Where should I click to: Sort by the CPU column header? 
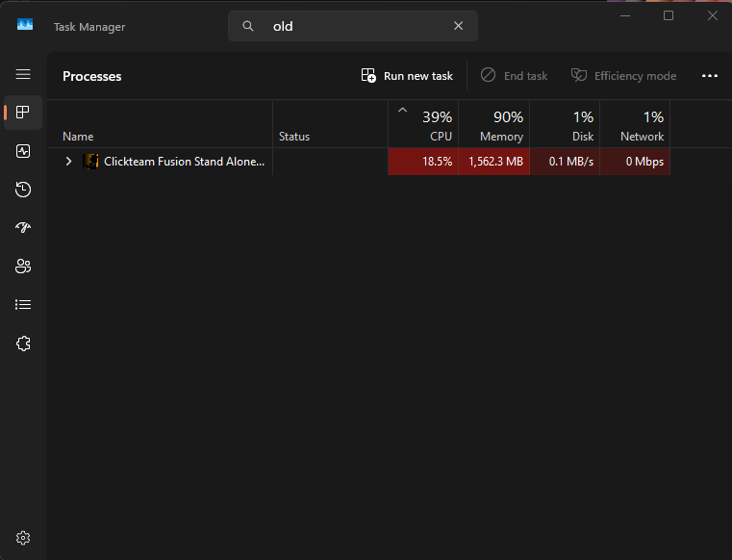(423, 125)
